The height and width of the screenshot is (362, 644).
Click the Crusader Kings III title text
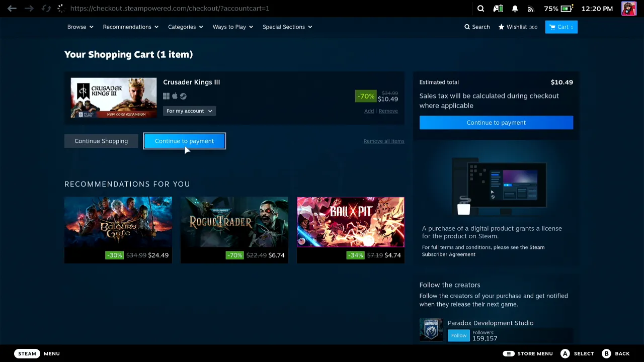[x=191, y=82]
